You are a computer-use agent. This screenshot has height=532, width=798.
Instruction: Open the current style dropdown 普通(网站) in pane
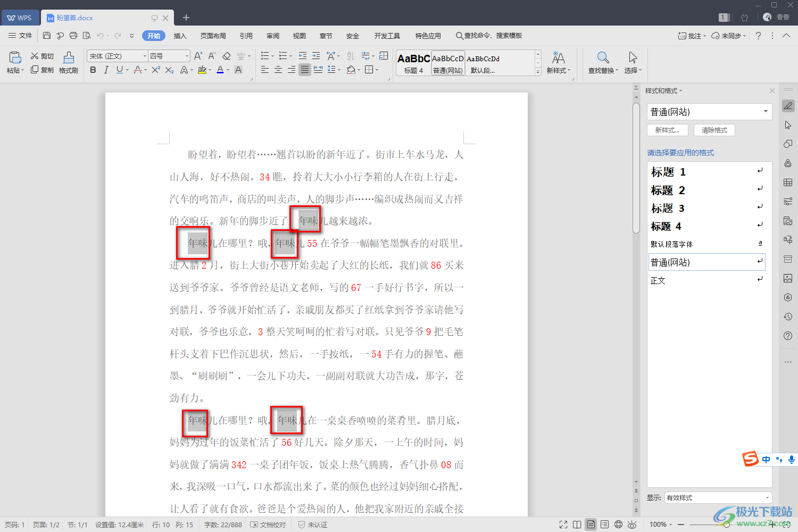[766, 112]
